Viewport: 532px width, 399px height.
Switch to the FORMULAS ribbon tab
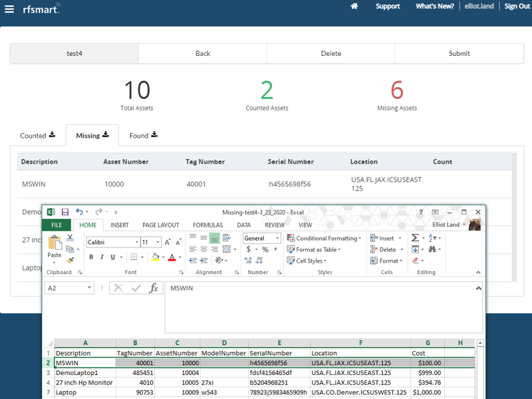(208, 225)
